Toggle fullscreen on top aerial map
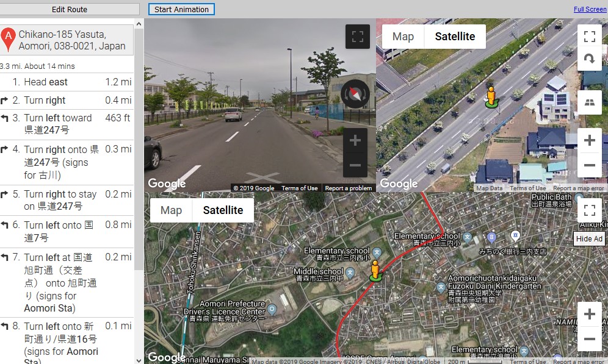 pyautogui.click(x=590, y=37)
